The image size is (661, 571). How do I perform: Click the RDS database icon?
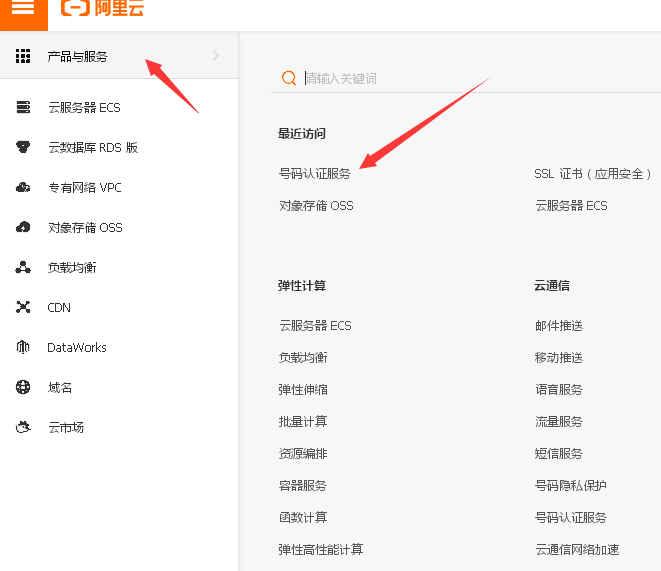23,147
